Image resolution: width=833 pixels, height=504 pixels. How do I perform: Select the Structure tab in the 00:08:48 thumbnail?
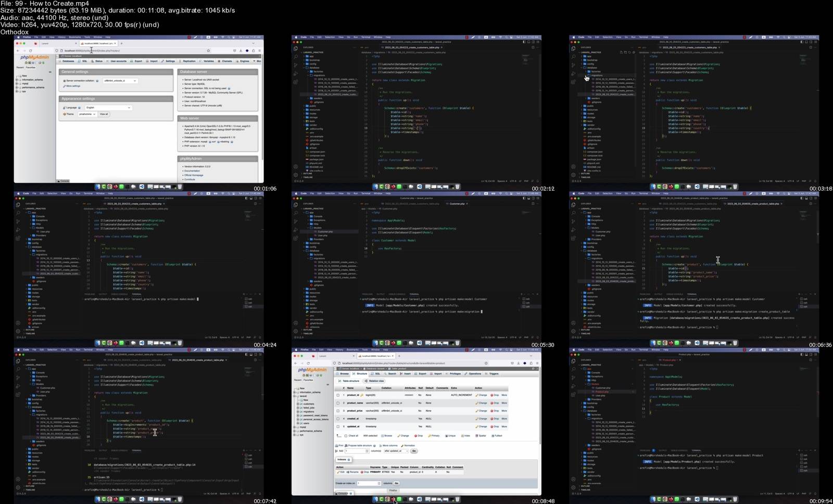(360, 374)
